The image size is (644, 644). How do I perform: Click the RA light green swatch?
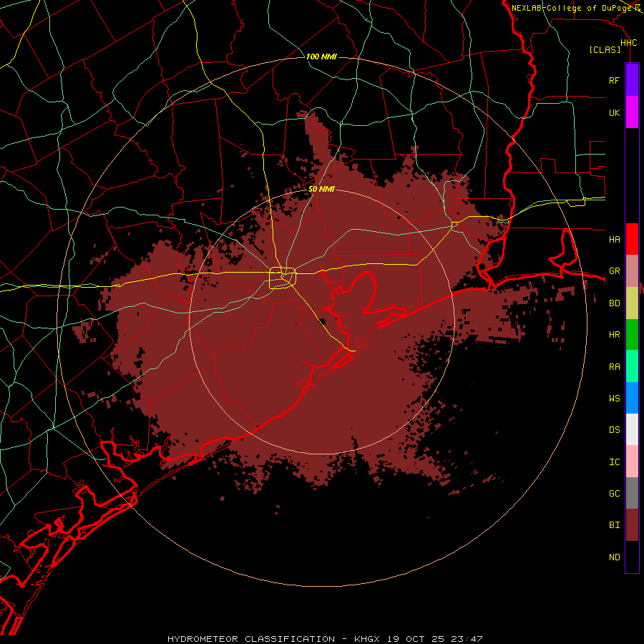pyautogui.click(x=632, y=366)
